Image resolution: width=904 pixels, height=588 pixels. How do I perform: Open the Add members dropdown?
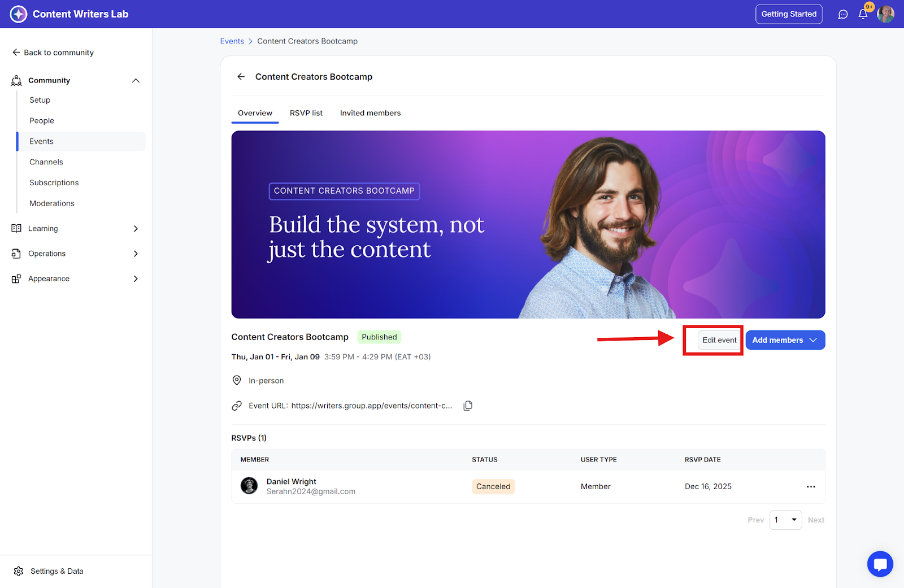785,340
